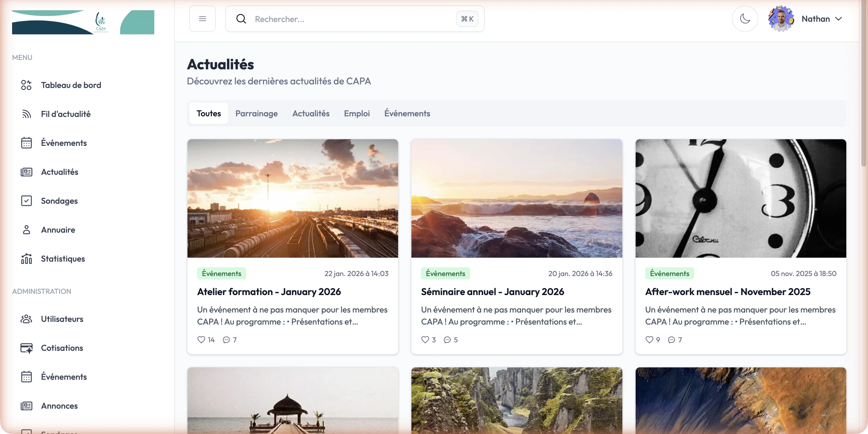Open Sondages checkbox icon in menu
The height and width of the screenshot is (434, 868).
coord(26,201)
